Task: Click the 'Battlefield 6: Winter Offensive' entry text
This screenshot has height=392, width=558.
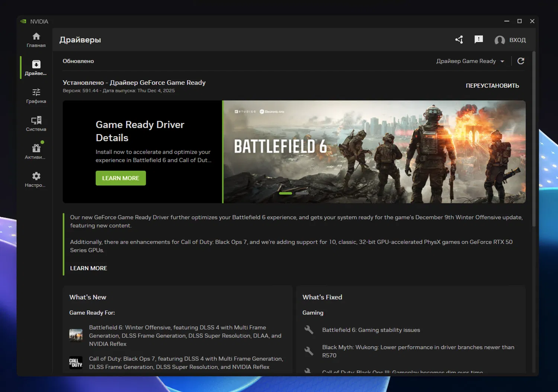Action: 185,335
